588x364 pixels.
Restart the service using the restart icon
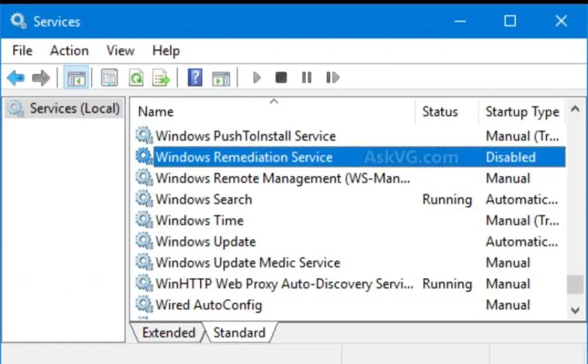point(332,78)
